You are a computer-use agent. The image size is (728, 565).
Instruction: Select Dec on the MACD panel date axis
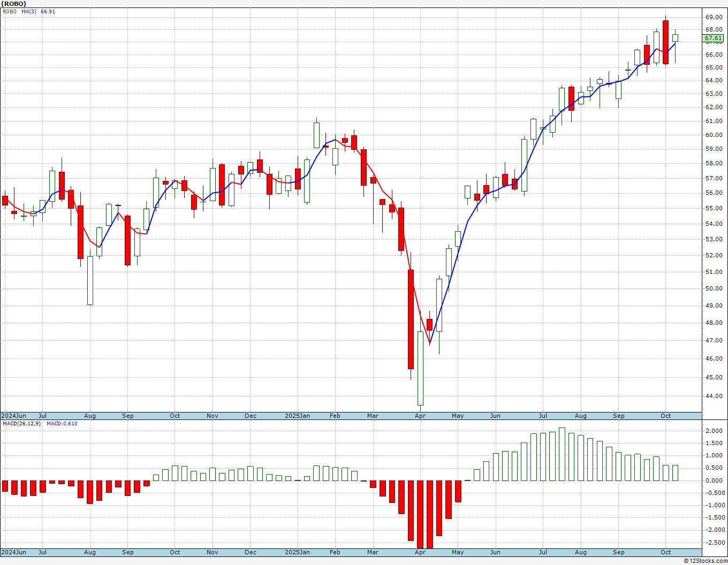(251, 552)
